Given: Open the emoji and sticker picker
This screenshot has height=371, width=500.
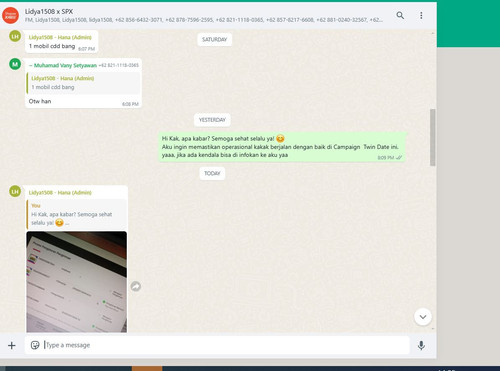Looking at the screenshot, I should pyautogui.click(x=35, y=345).
